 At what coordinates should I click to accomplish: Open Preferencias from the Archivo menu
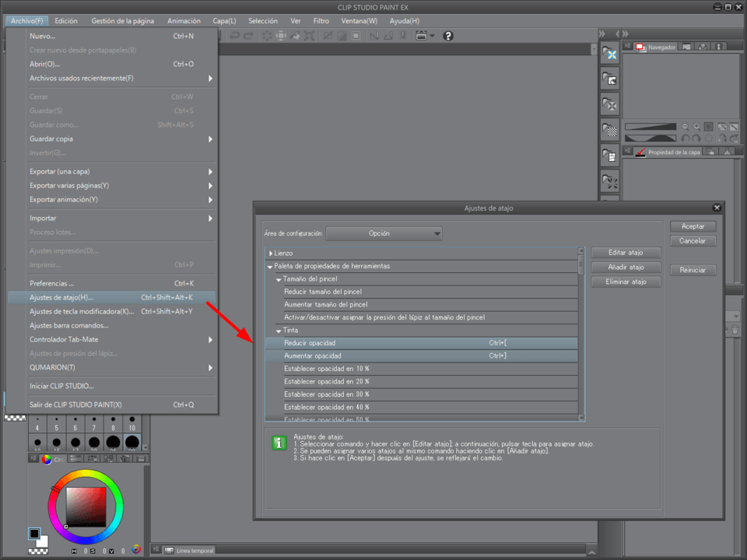(51, 283)
